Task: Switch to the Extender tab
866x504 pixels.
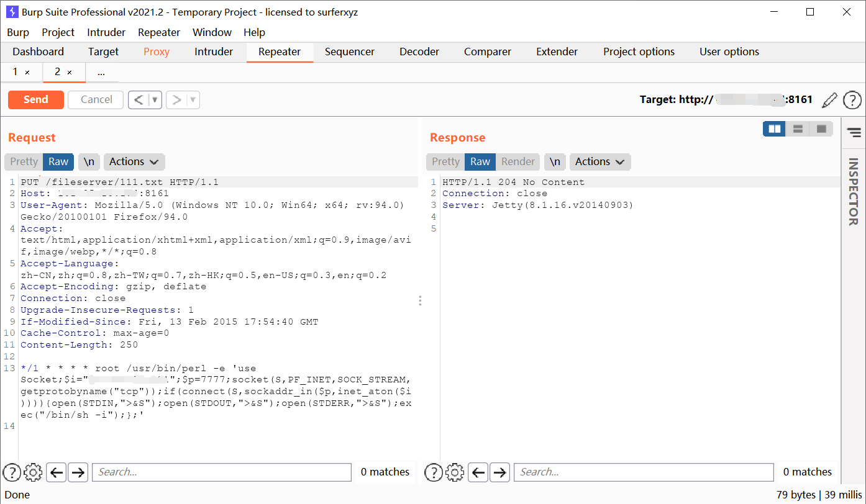Action: point(557,52)
